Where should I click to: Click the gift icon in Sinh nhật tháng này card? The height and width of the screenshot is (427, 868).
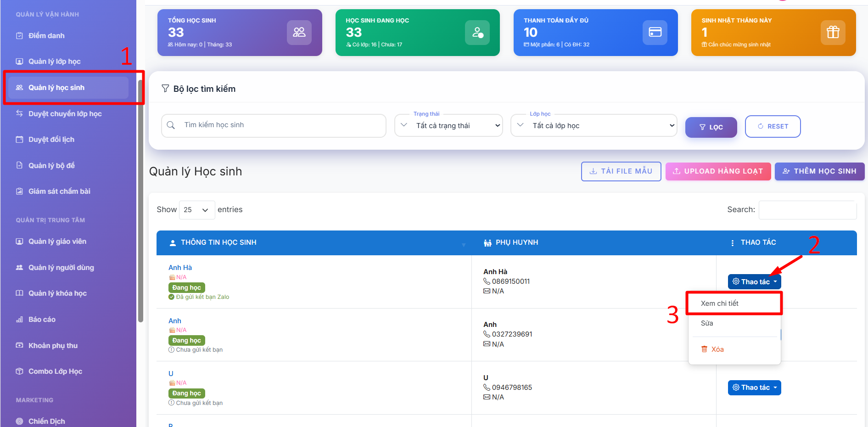pos(833,32)
